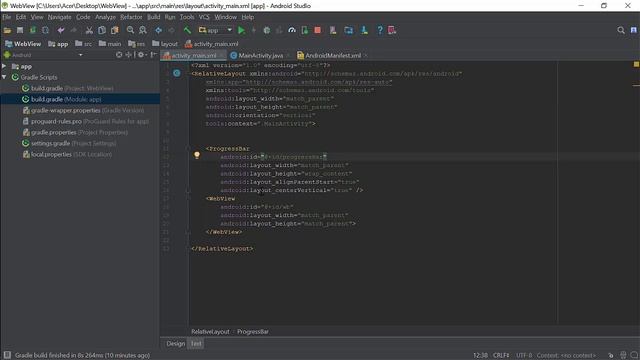The height and width of the screenshot is (360, 640).
Task: Open the Tools menu
Action: click(x=187, y=17)
